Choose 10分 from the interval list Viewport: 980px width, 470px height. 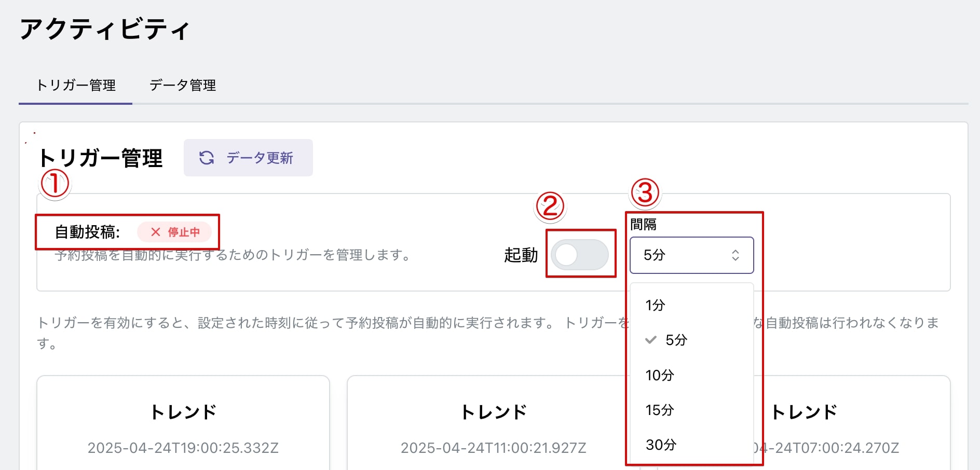click(691, 375)
